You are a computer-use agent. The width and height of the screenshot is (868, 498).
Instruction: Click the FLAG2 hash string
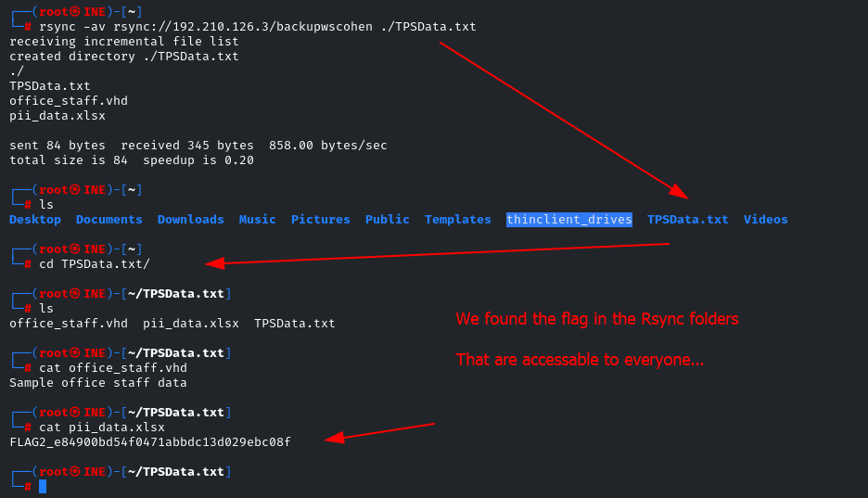point(150,442)
